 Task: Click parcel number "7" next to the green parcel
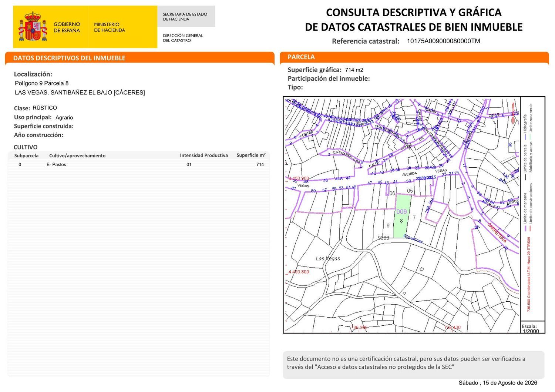point(414,218)
